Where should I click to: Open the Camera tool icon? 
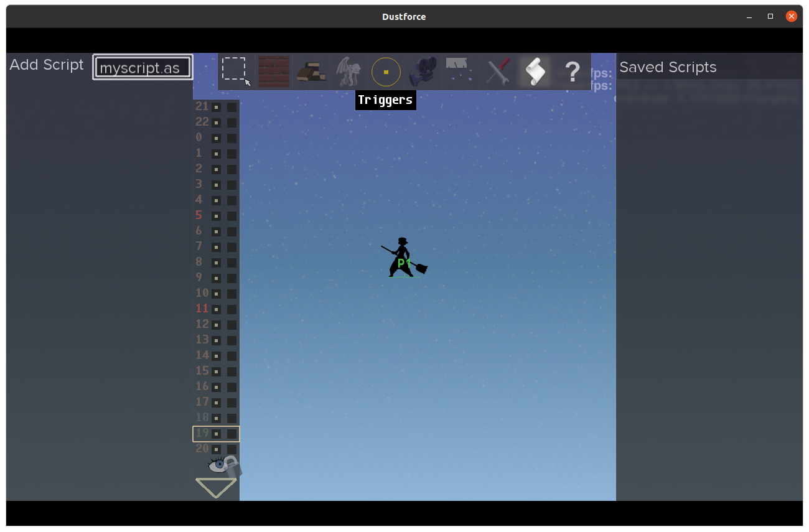(423, 72)
